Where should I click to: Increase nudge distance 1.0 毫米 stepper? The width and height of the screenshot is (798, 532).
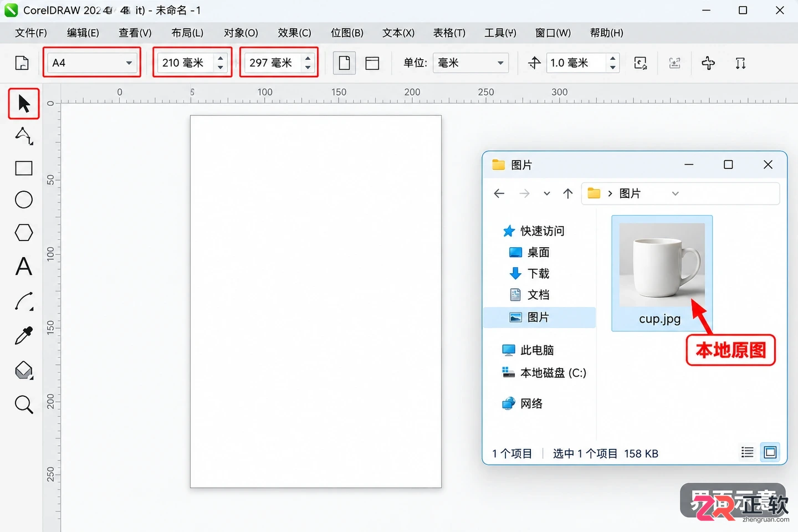pyautogui.click(x=613, y=58)
